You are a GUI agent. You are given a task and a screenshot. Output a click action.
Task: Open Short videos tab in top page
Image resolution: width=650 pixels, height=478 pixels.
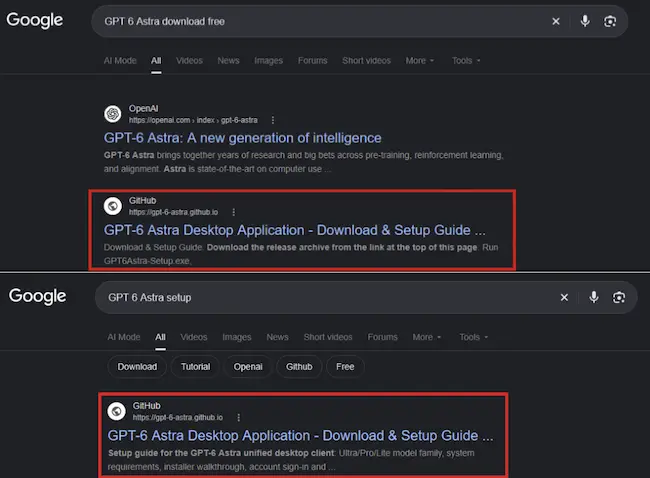[366, 61]
